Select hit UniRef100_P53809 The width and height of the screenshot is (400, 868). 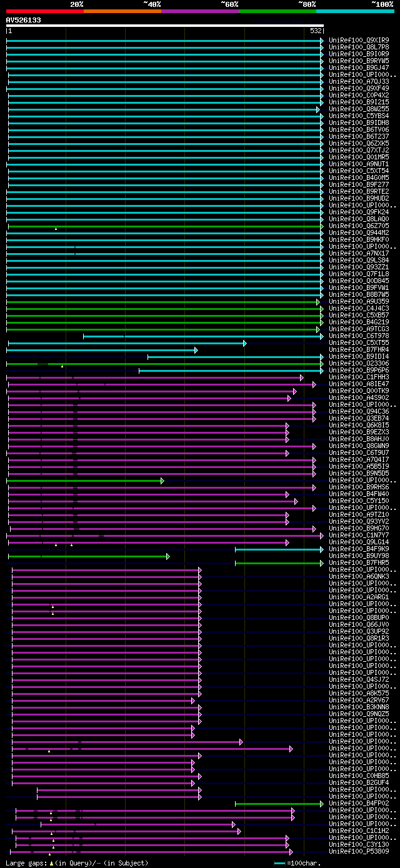[x=359, y=851]
